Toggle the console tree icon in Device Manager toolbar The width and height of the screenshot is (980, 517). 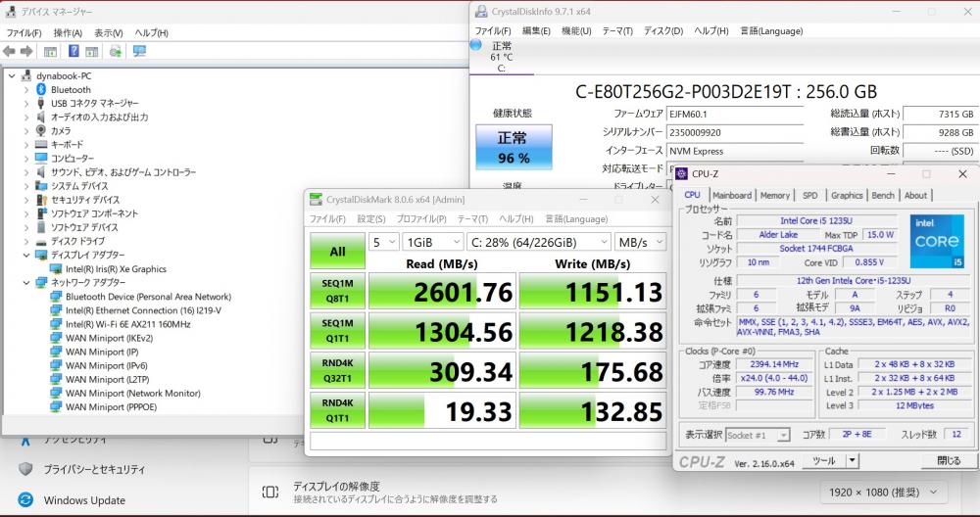point(51,51)
